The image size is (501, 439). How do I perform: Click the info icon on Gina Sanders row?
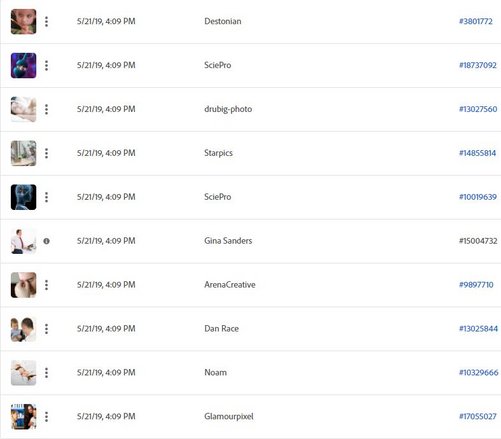[x=46, y=241]
